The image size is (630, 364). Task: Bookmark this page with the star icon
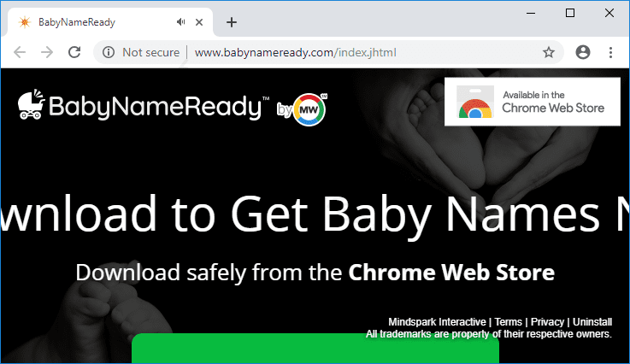click(549, 52)
